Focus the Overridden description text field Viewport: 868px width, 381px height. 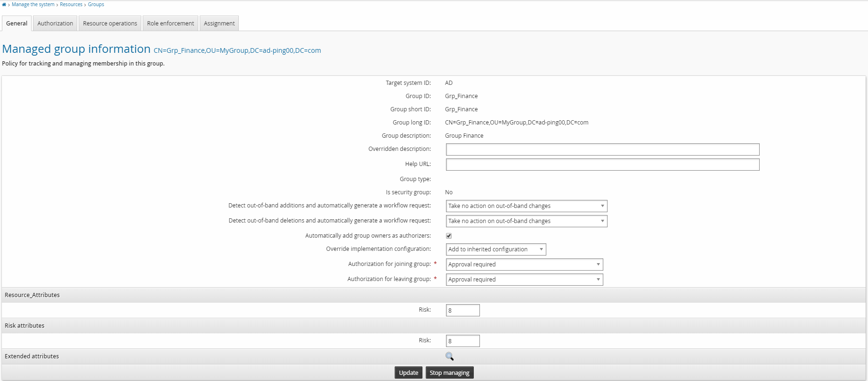coord(602,149)
